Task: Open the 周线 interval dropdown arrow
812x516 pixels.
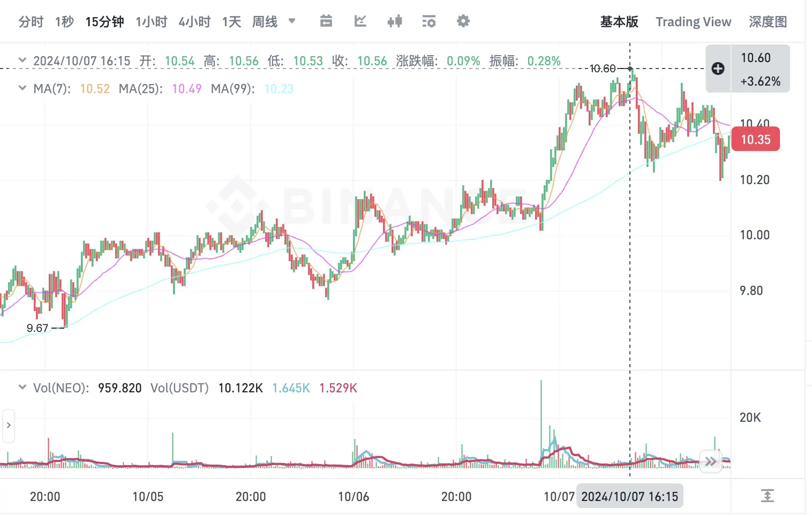Action: 292,21
